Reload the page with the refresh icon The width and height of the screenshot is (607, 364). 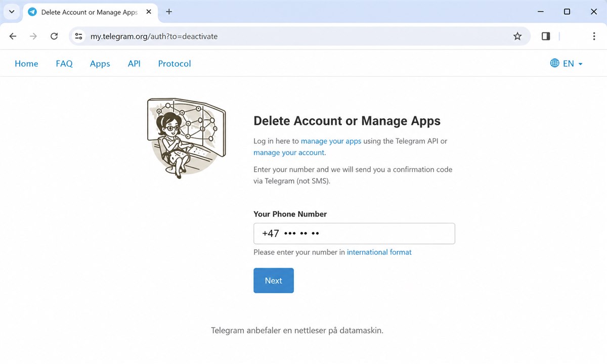click(54, 36)
